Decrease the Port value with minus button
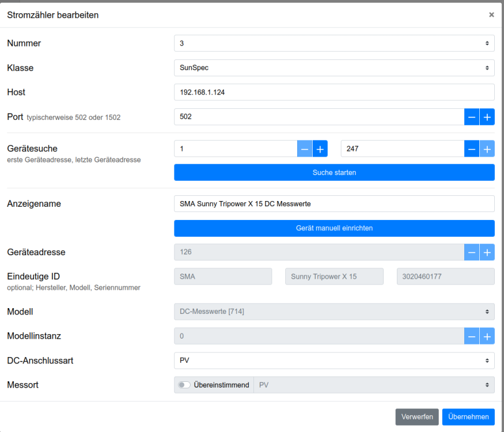Image resolution: width=504 pixels, height=432 pixels. 472,117
